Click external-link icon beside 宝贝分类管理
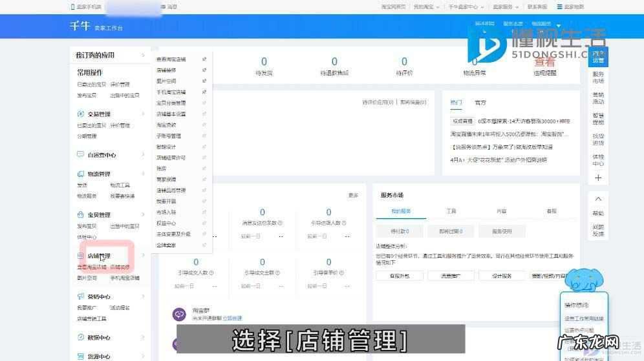 [204, 103]
